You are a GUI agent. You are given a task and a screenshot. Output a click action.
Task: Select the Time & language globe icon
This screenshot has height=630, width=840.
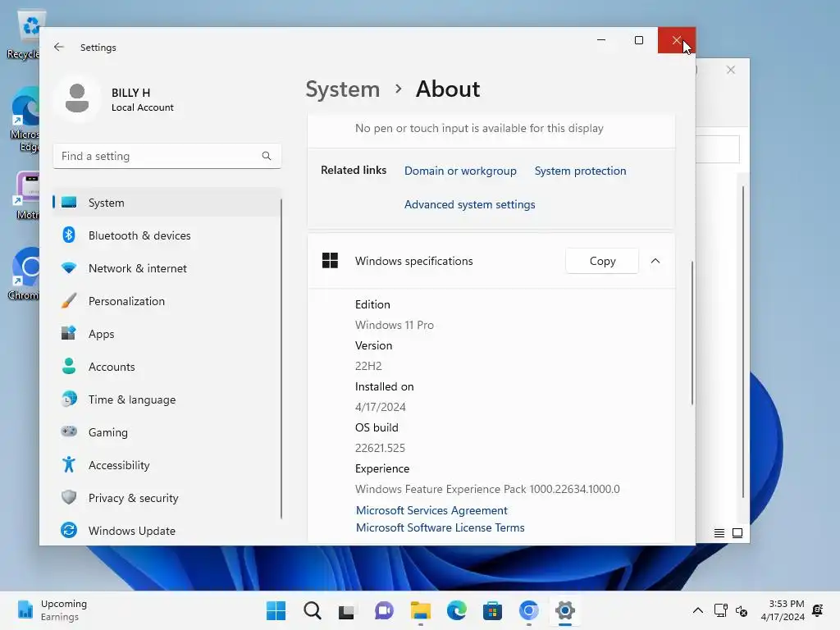point(69,399)
